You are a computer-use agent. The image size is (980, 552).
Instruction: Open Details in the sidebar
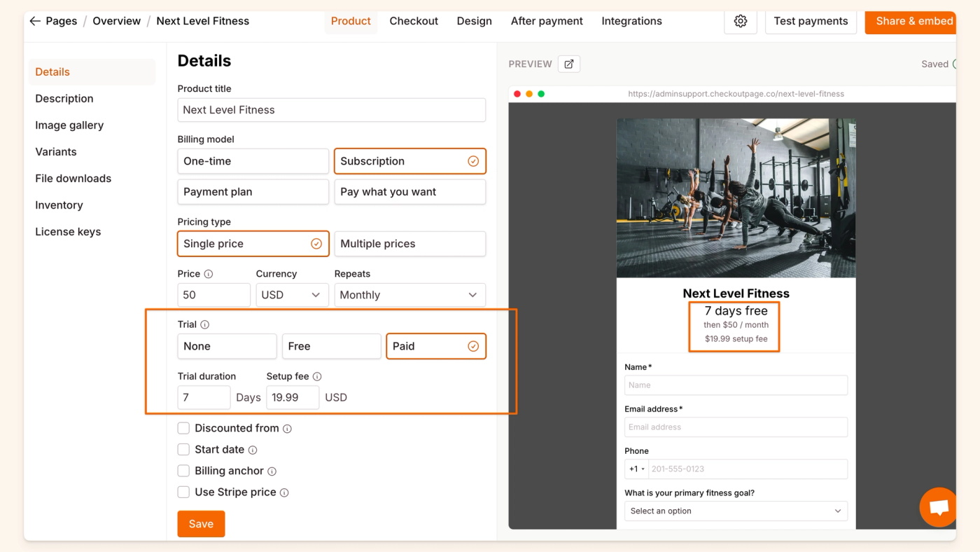point(92,72)
